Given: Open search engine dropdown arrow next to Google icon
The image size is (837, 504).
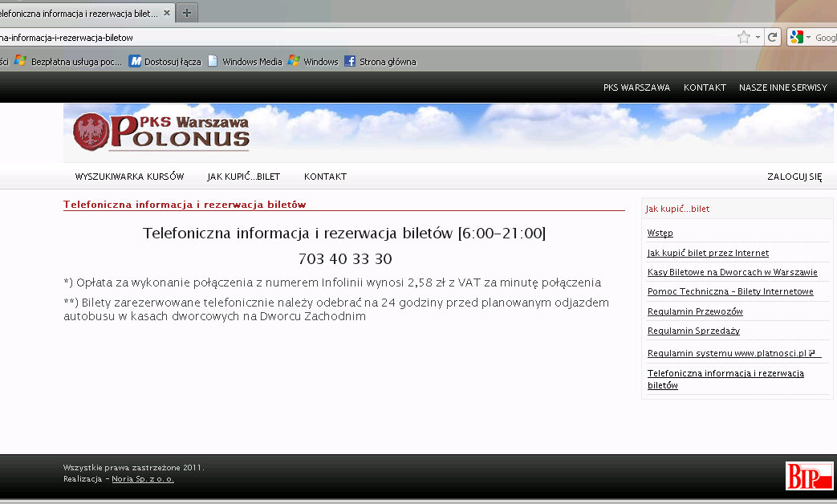Looking at the screenshot, I should click(x=808, y=38).
